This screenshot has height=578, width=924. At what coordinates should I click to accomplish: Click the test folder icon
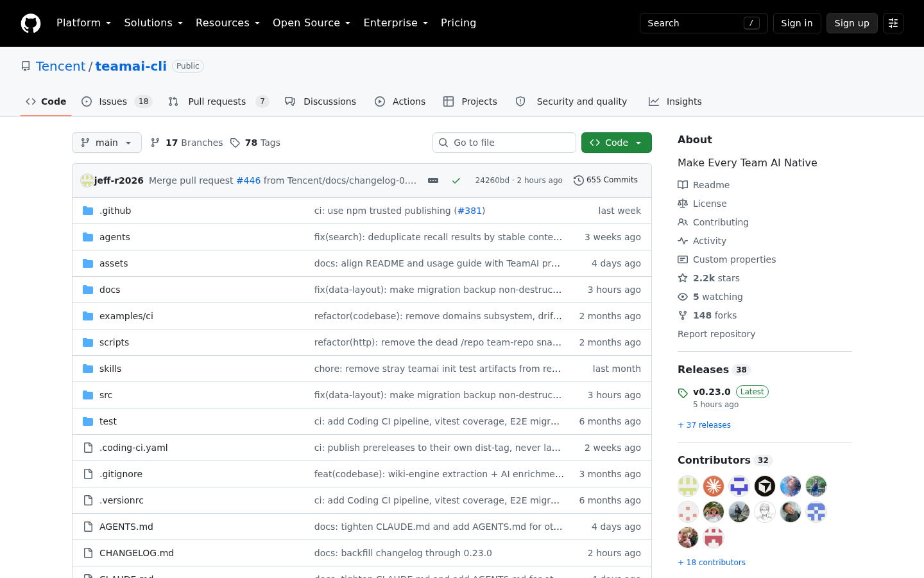[x=88, y=421]
